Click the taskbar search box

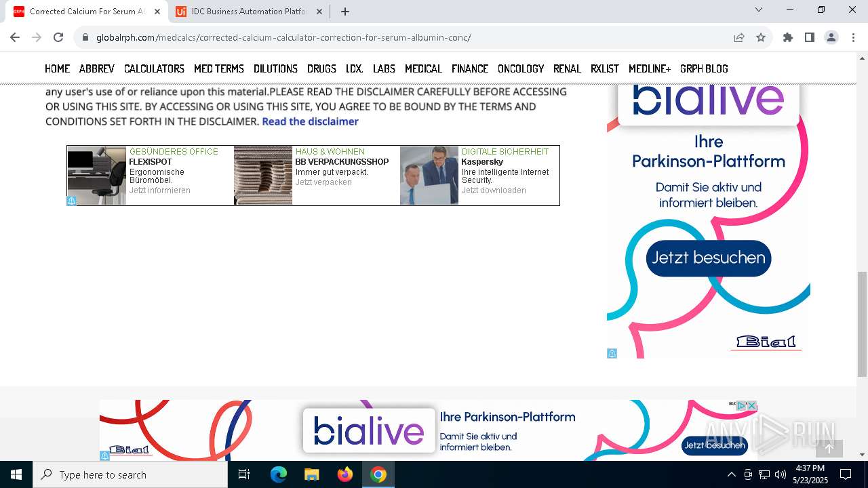point(130,474)
